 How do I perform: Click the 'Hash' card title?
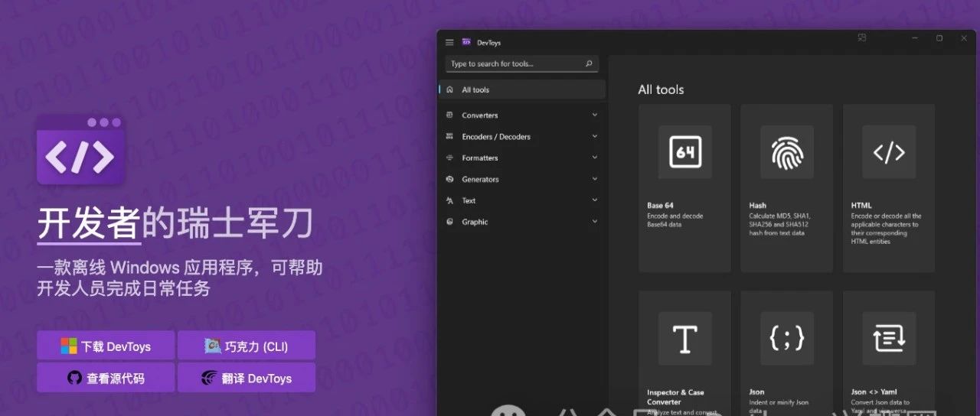click(x=757, y=206)
